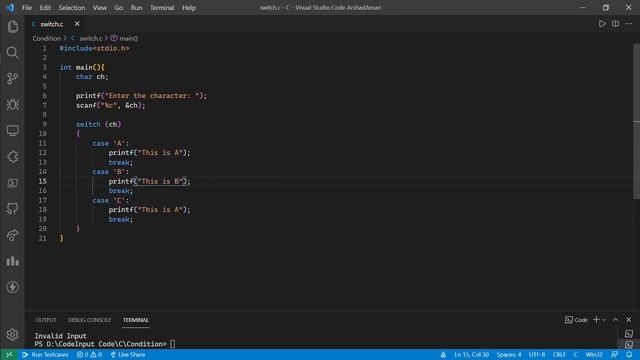Click the droplet icon in status bar
This screenshot has width=640, height=360.
(x=443, y=355)
